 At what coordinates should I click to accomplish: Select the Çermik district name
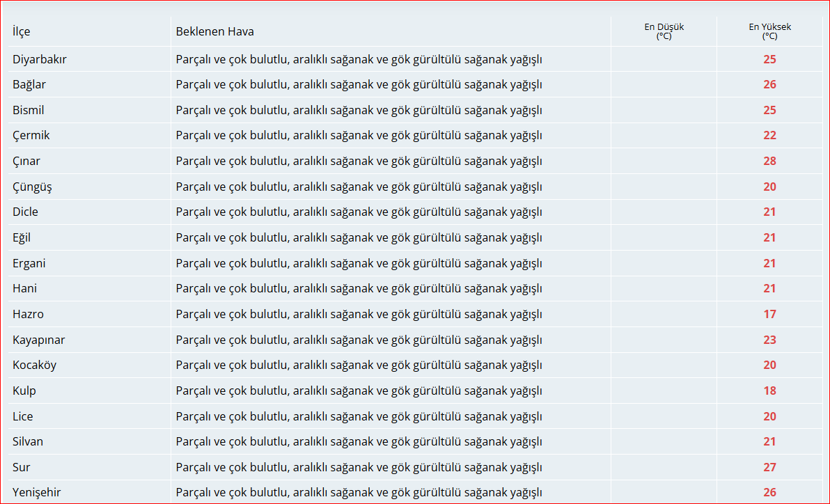31,135
